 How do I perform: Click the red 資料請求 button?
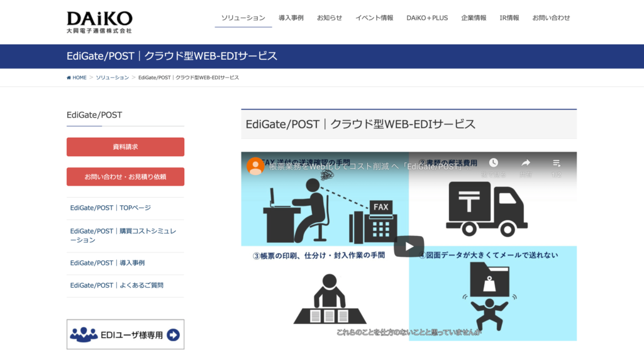click(x=125, y=147)
